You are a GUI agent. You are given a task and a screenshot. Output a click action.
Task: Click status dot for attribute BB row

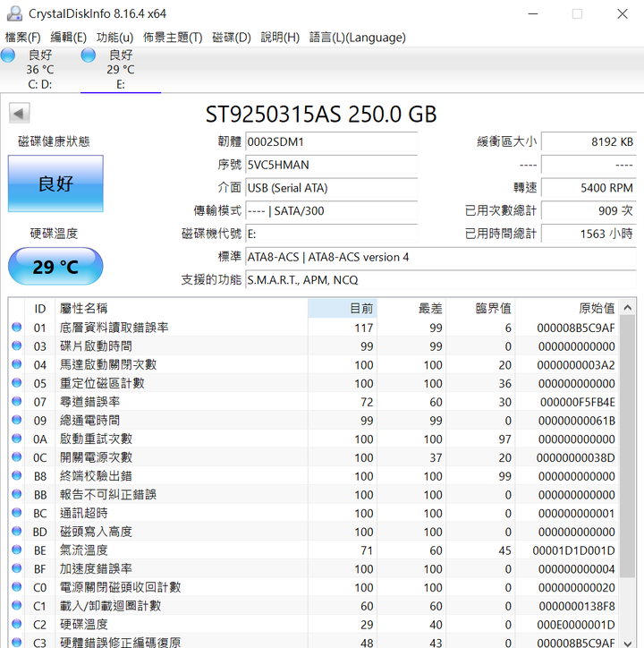pyautogui.click(x=16, y=494)
